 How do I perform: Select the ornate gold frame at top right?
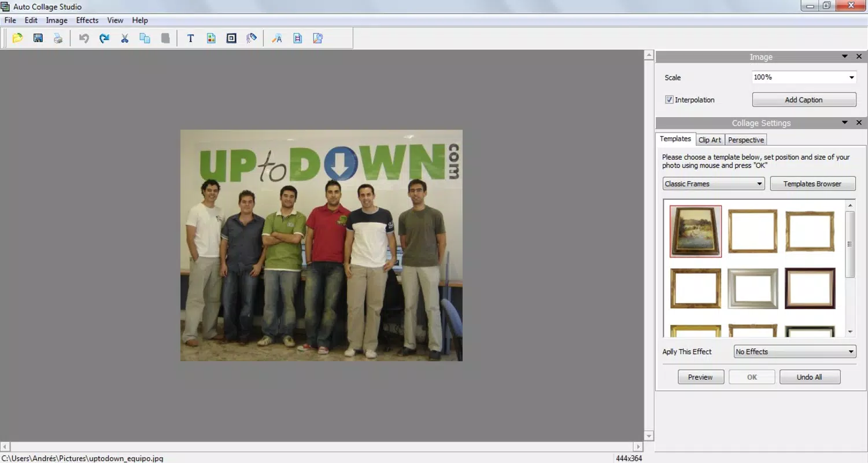click(810, 231)
